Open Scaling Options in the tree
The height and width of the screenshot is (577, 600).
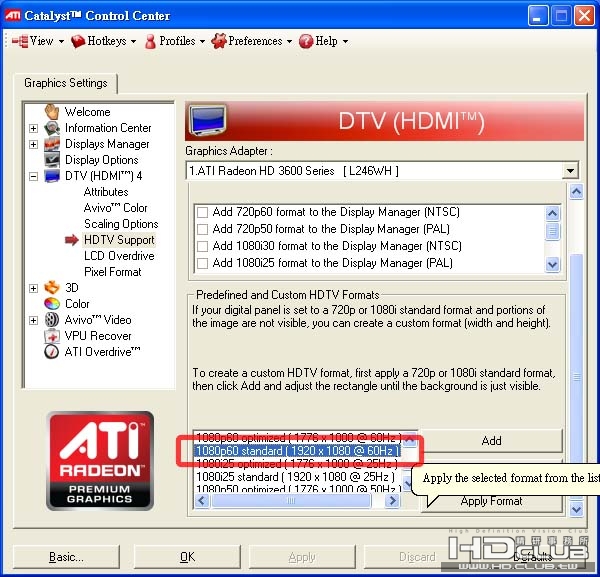[x=121, y=224]
